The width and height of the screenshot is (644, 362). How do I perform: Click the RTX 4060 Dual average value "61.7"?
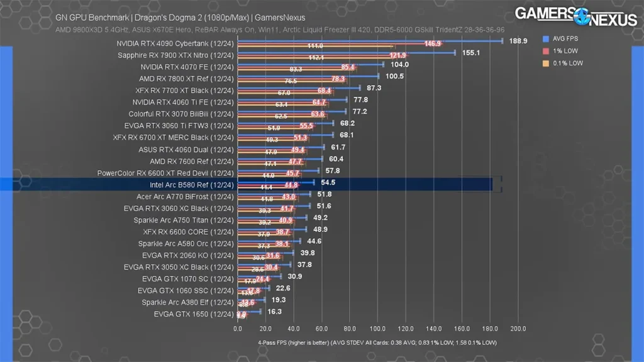coord(338,147)
